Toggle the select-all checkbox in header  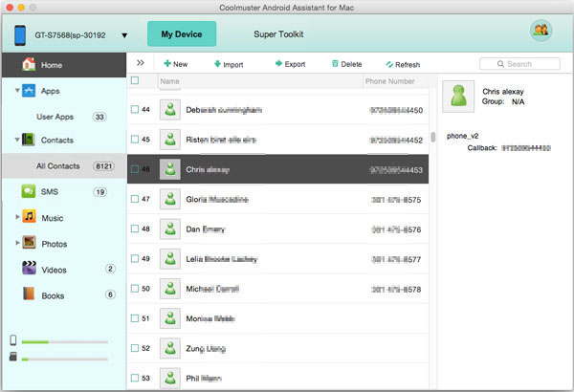(135, 81)
